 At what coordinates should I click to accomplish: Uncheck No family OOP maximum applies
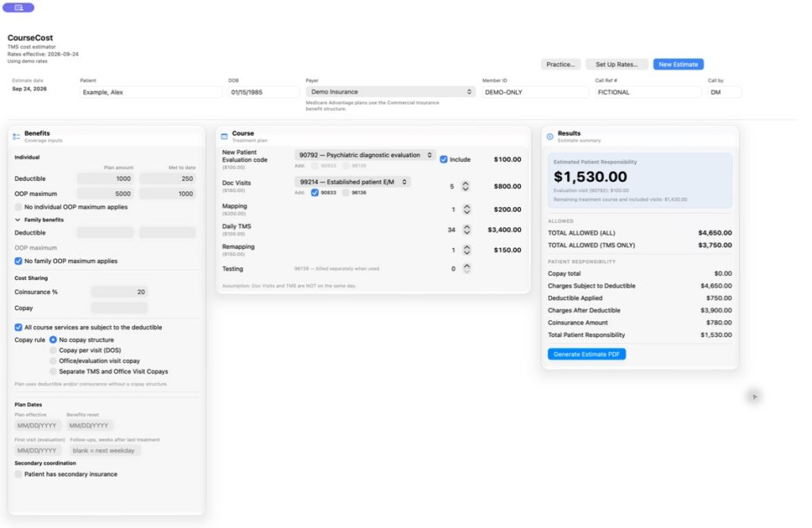pos(18,261)
